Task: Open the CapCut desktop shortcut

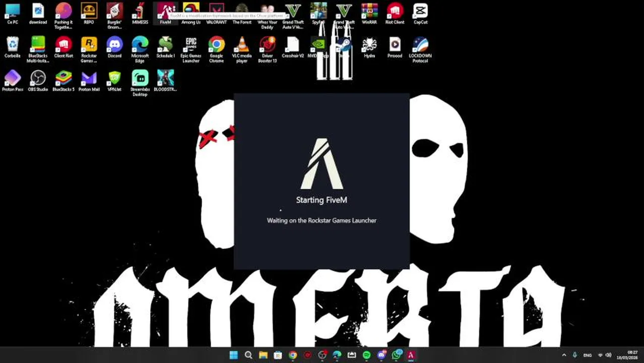Action: click(420, 14)
